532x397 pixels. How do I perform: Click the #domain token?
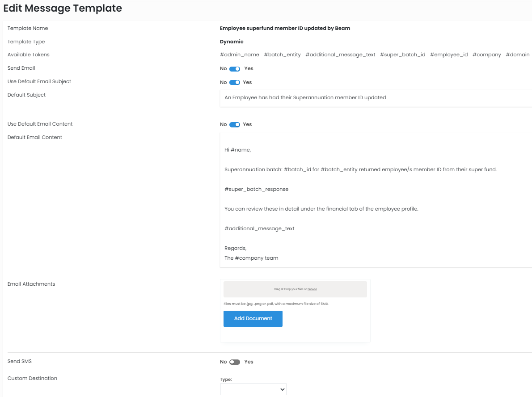pos(517,55)
